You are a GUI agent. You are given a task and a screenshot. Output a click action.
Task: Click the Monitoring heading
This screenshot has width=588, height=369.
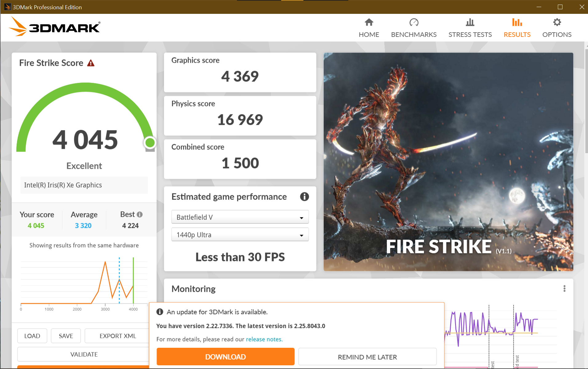(194, 289)
